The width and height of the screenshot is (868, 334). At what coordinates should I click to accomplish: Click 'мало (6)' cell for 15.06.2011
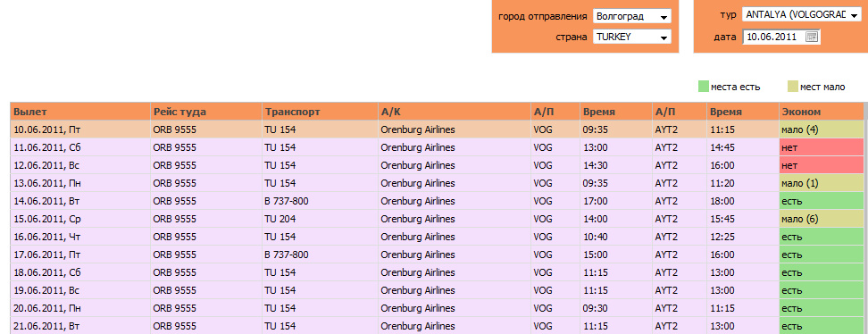821,219
